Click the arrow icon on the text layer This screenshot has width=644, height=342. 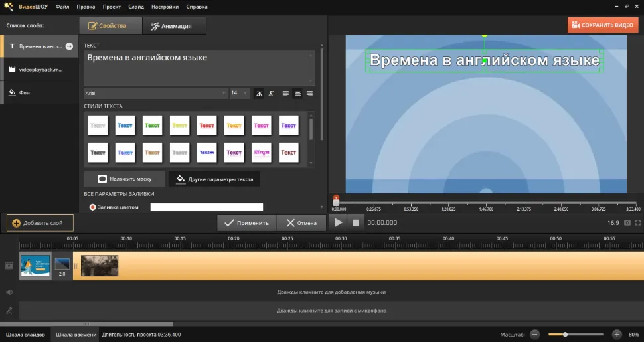tap(70, 46)
